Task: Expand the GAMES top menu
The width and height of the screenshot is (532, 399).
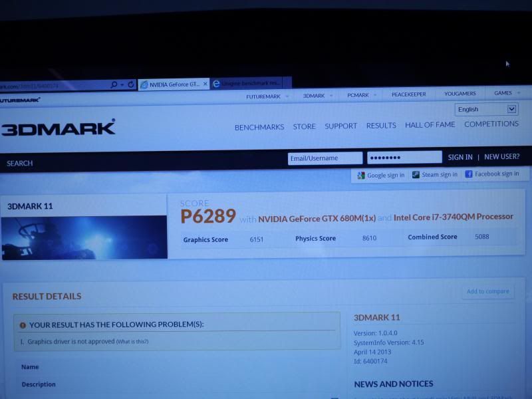Action: [519, 92]
